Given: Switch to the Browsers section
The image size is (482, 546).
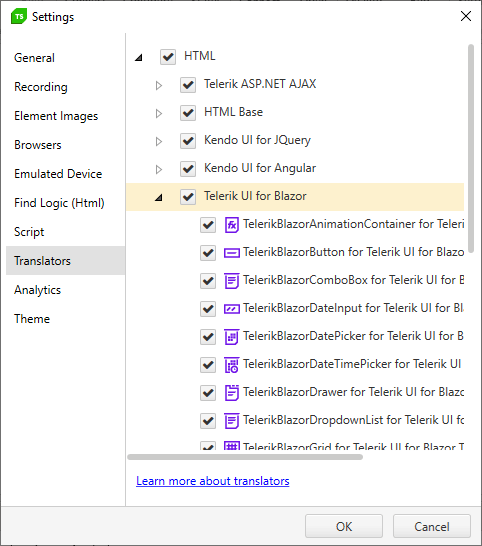Looking at the screenshot, I should 65,145.
